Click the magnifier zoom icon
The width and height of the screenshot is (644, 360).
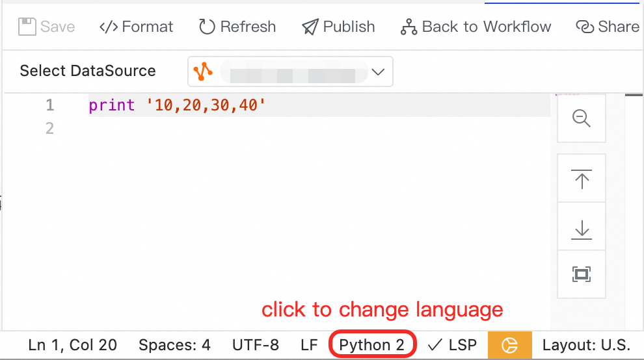(x=581, y=118)
